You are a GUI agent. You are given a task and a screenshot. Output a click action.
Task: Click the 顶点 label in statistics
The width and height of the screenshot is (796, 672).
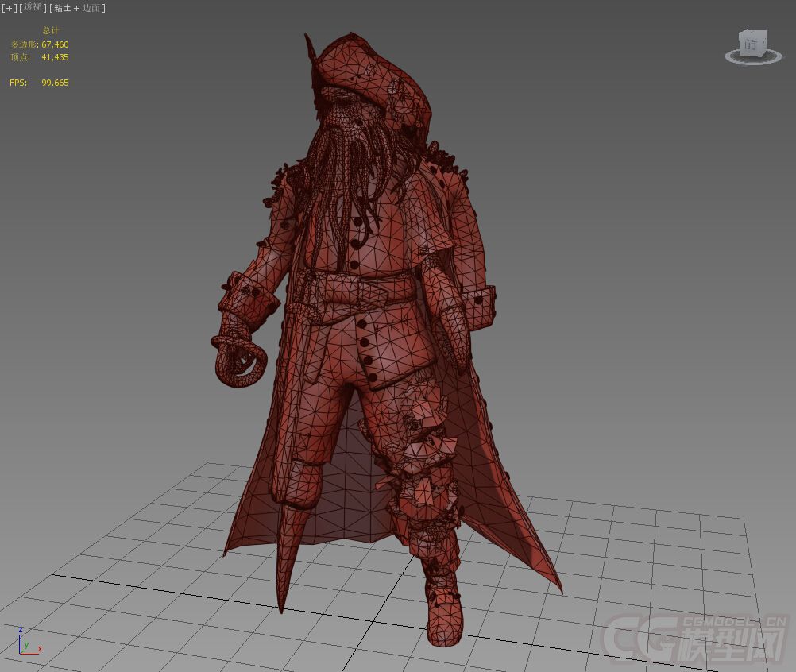pyautogui.click(x=21, y=57)
